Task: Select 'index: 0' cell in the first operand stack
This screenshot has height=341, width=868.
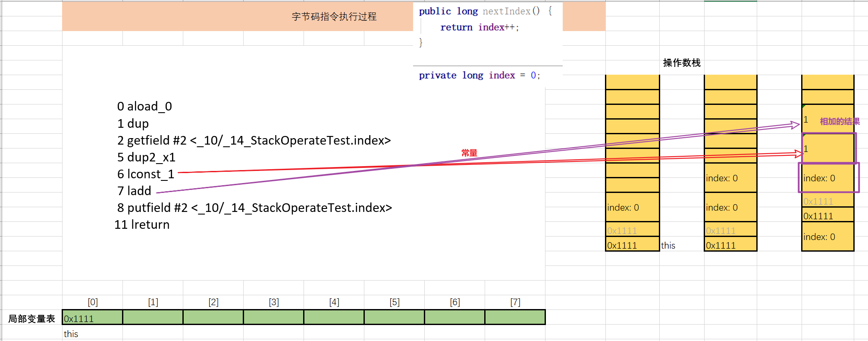Action: [x=632, y=207]
